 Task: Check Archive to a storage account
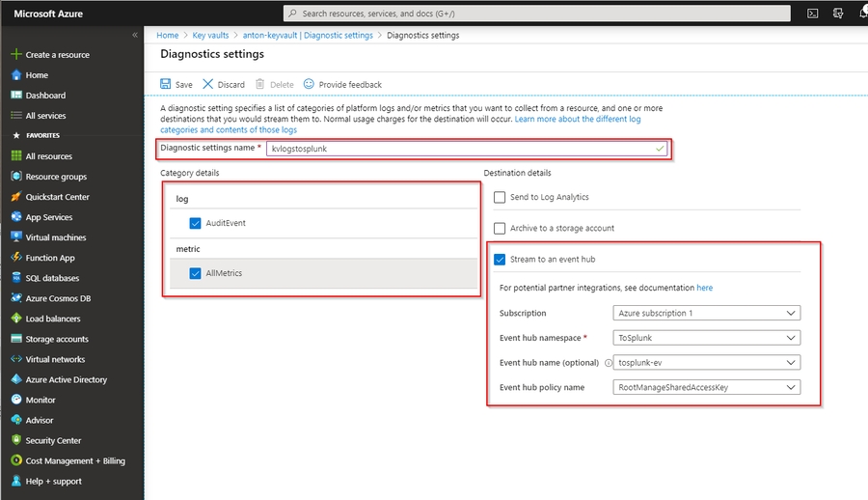pyautogui.click(x=500, y=229)
